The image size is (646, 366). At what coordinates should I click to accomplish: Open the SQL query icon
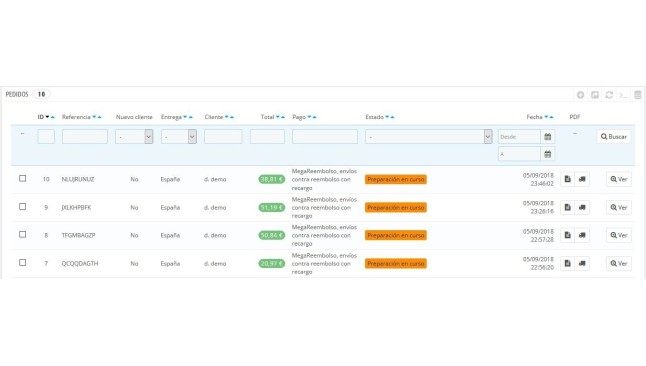623,95
